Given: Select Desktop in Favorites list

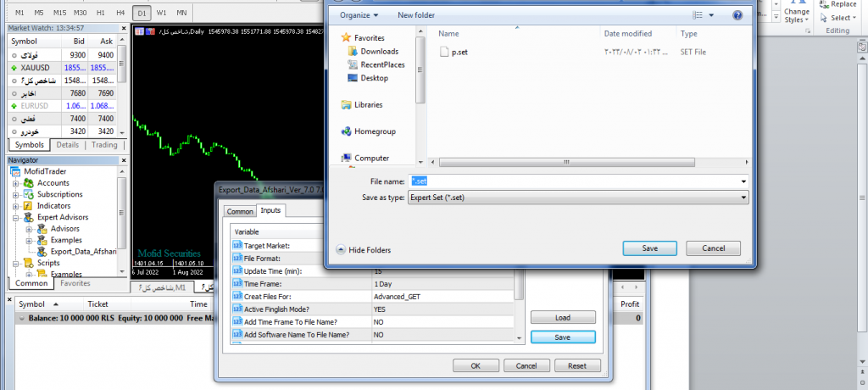Looking at the screenshot, I should [368, 78].
